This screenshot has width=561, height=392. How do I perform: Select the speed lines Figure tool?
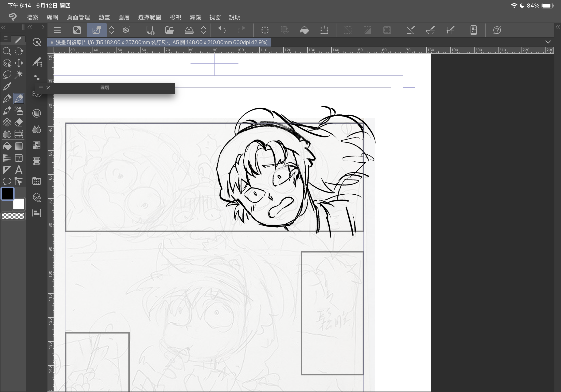[x=7, y=158]
